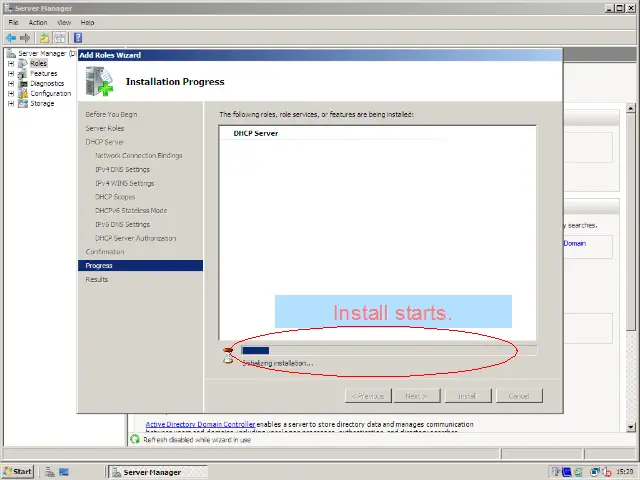Cancel the Add Roles Wizard
Viewport: 640px width, 480px height.
pyautogui.click(x=519, y=396)
